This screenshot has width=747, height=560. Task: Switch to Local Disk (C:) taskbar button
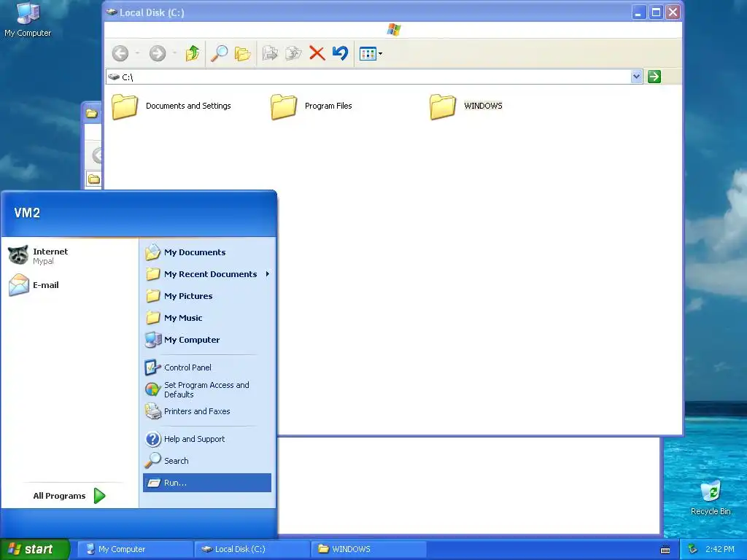click(x=252, y=549)
